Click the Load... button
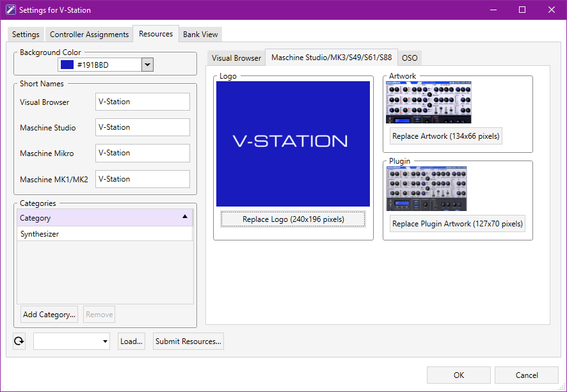 pyautogui.click(x=131, y=341)
